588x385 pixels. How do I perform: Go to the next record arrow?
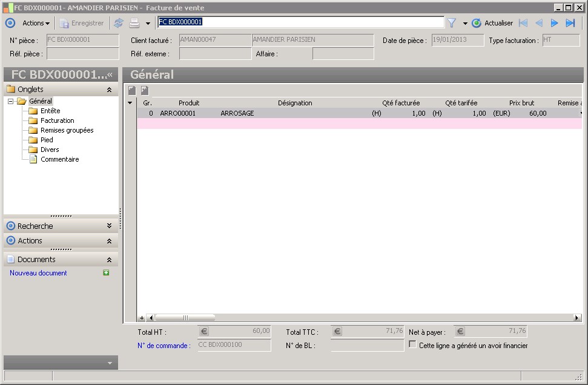(554, 23)
